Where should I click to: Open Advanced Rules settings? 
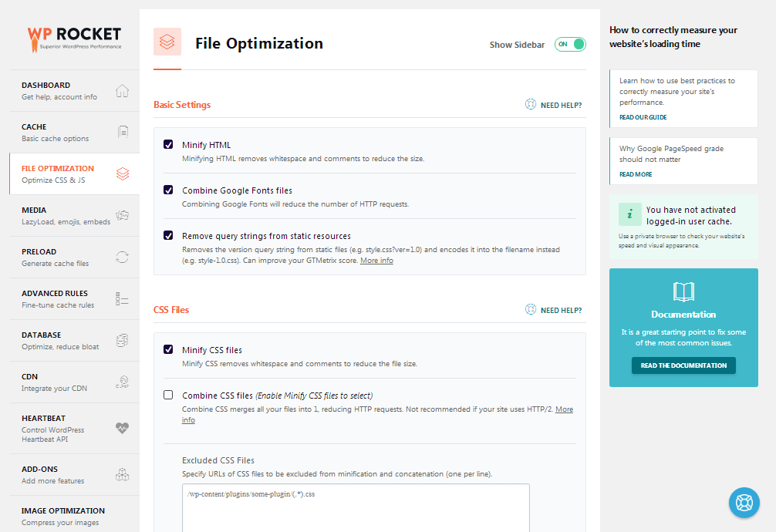74,299
